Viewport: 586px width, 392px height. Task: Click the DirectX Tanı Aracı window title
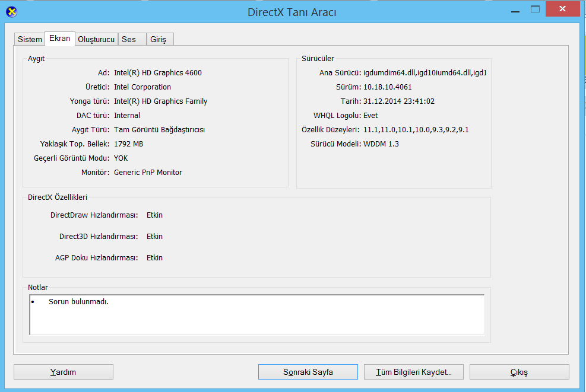[x=292, y=12]
